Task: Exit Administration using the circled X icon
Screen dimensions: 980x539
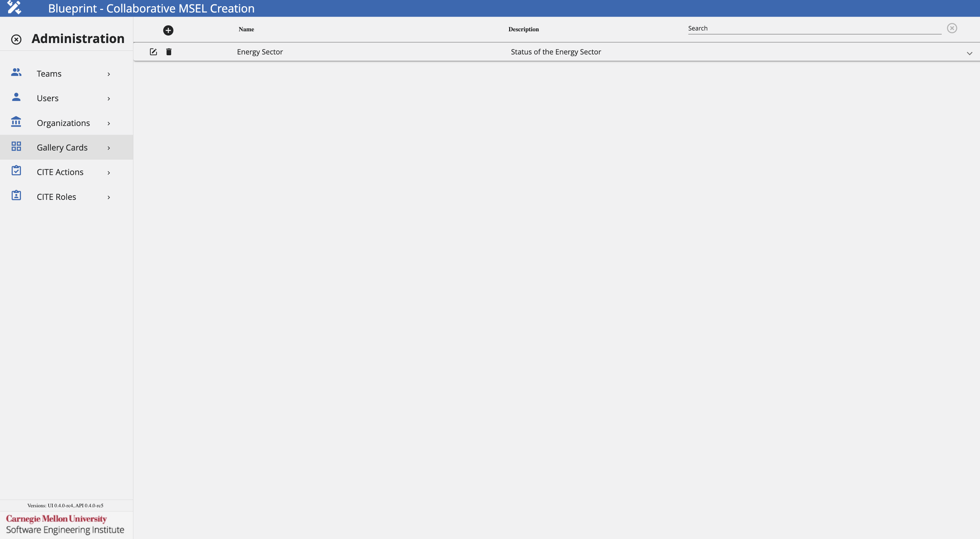Action: click(16, 39)
